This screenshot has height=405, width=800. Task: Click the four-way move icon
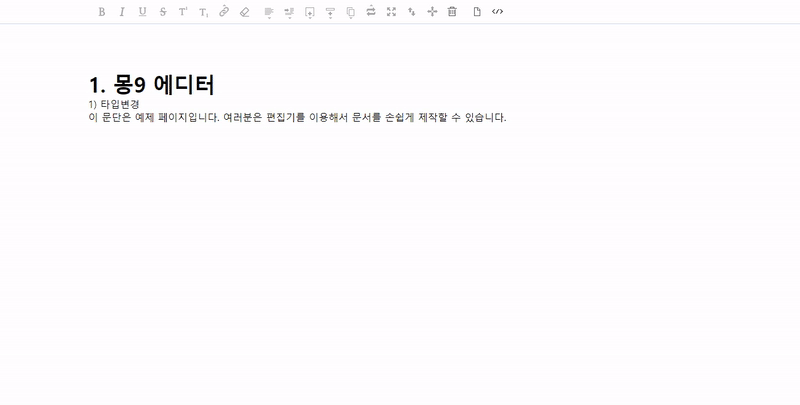[432, 12]
